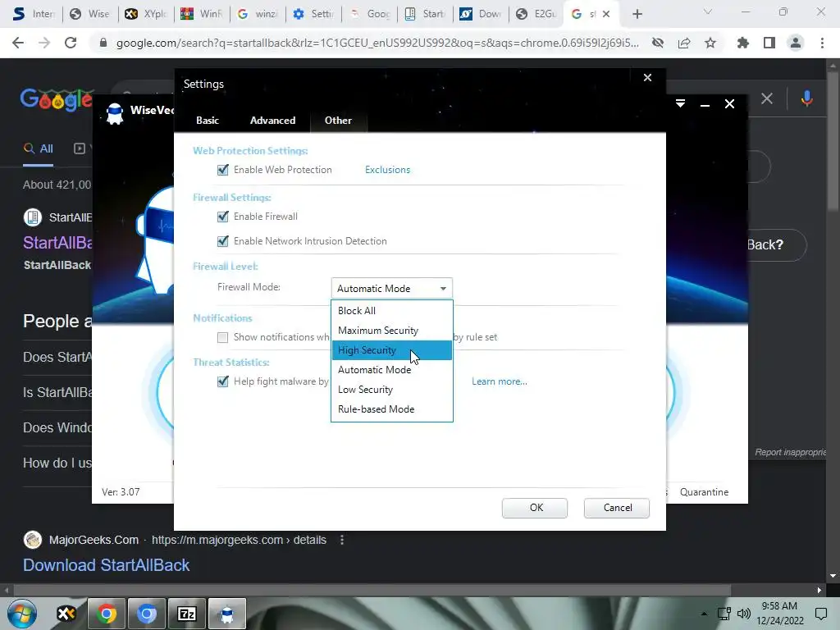Image resolution: width=840 pixels, height=630 pixels.
Task: Open Web Protection Exclusions link
Action: pos(387,170)
